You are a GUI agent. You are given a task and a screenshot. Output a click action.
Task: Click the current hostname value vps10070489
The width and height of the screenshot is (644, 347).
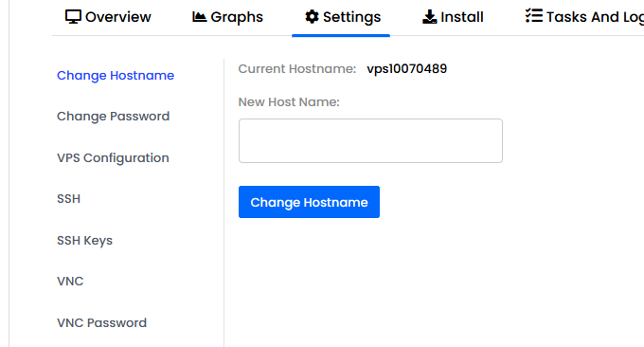pos(406,69)
